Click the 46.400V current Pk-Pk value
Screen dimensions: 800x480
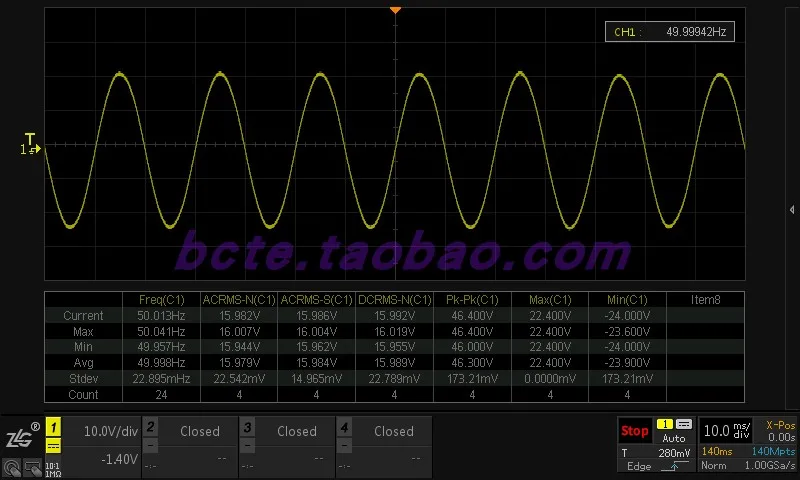pos(472,316)
